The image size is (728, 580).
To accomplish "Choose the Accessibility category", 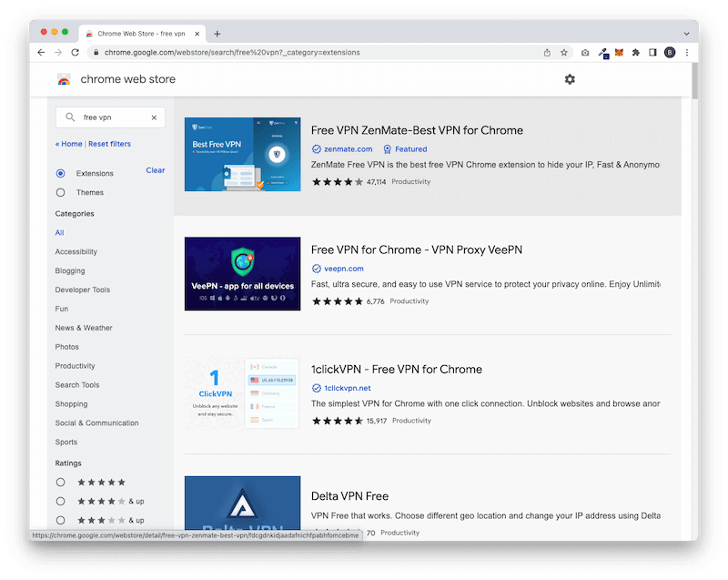I will [76, 251].
